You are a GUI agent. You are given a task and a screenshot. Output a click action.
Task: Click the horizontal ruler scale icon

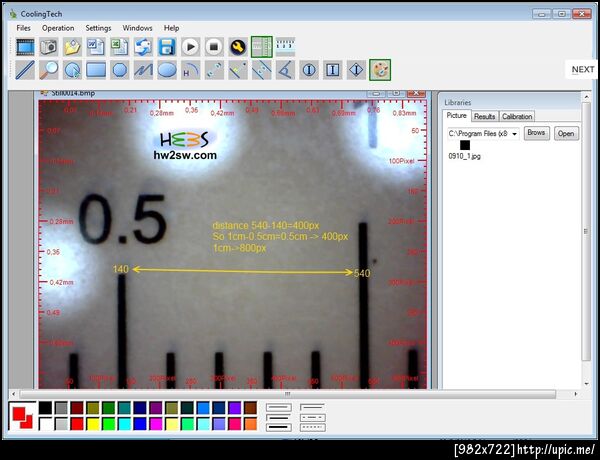(x=285, y=47)
